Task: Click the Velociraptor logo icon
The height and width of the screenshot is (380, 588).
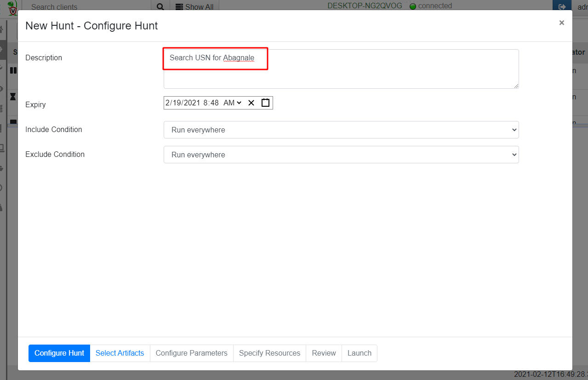Action: (13, 6)
